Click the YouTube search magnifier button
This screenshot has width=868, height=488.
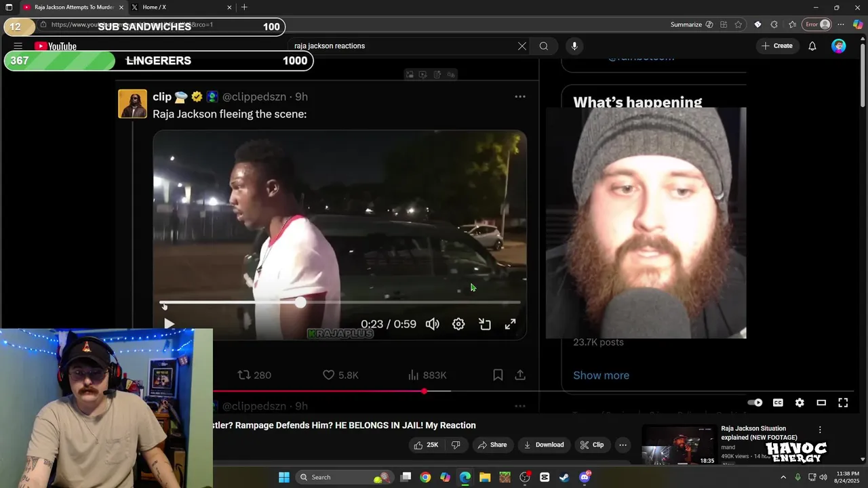click(544, 46)
